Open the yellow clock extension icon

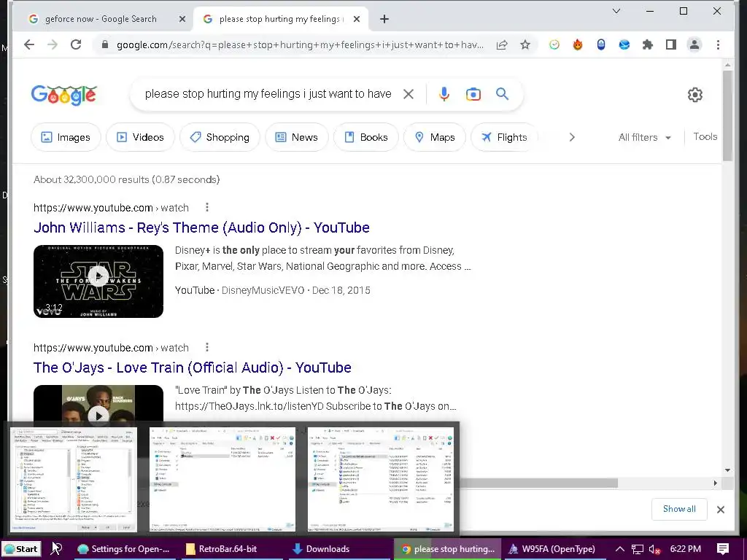[x=554, y=44]
